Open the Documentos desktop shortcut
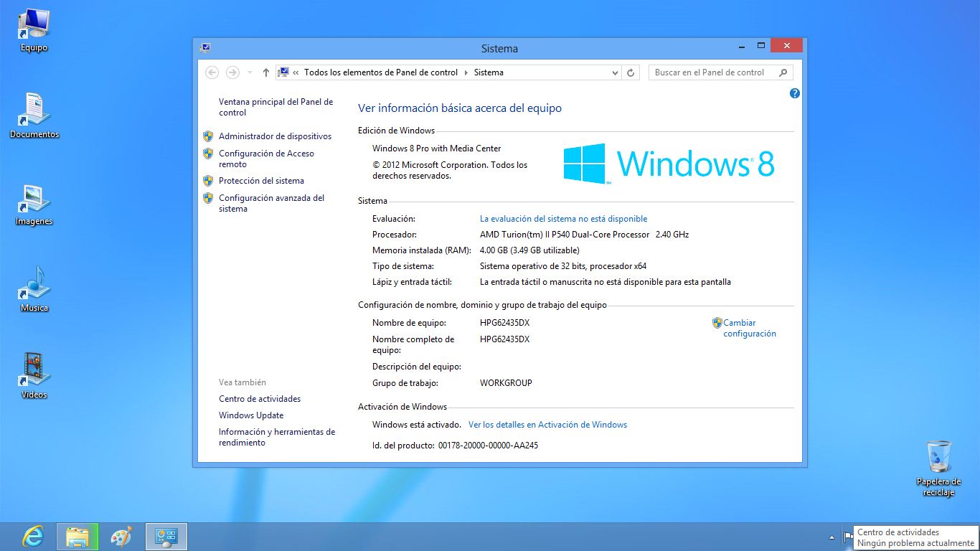Viewport: 980px width, 551px height. (34, 115)
